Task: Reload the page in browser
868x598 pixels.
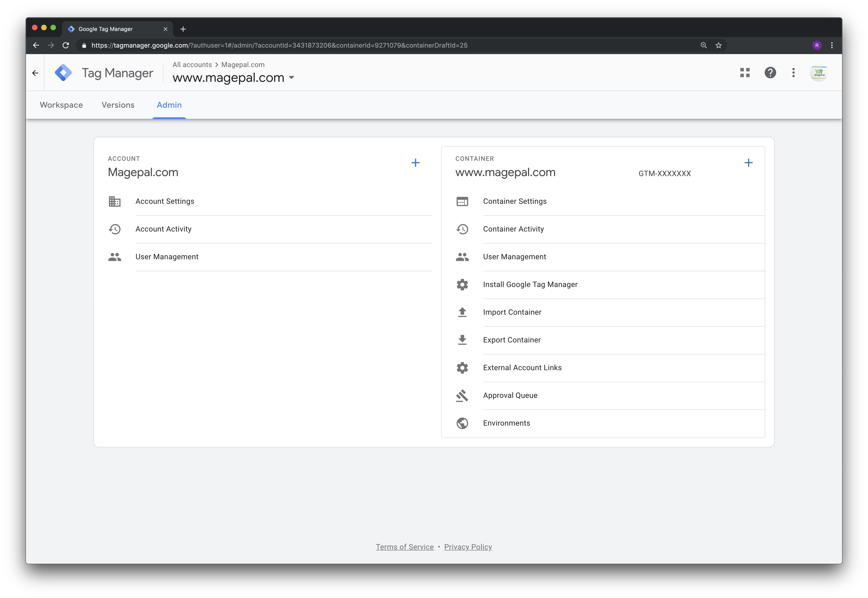Action: (66, 45)
